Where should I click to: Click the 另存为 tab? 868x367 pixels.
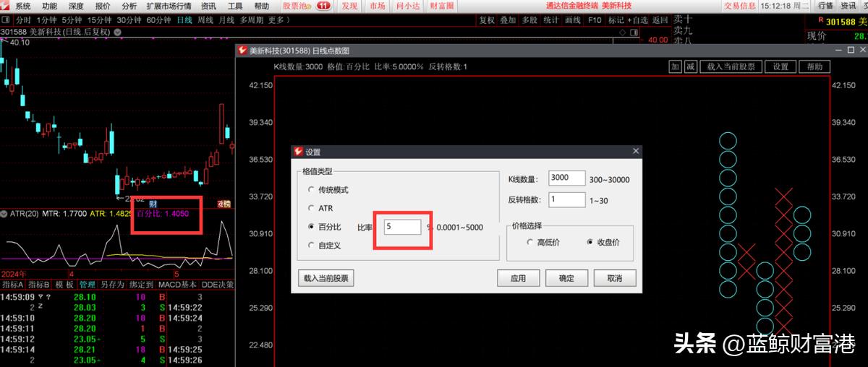(x=112, y=285)
